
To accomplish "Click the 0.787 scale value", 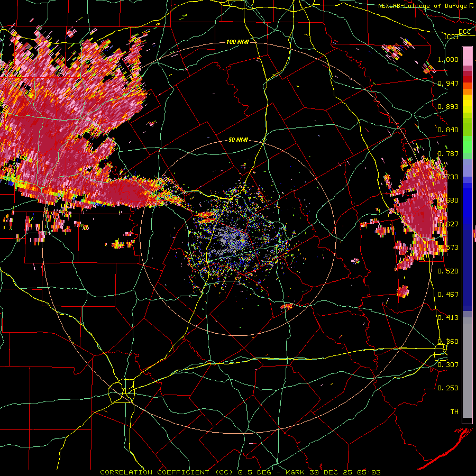I will click(x=448, y=153).
